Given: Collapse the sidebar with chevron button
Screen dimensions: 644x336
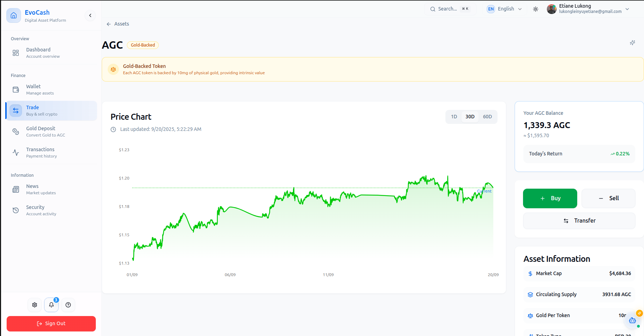Looking at the screenshot, I should (90, 15).
